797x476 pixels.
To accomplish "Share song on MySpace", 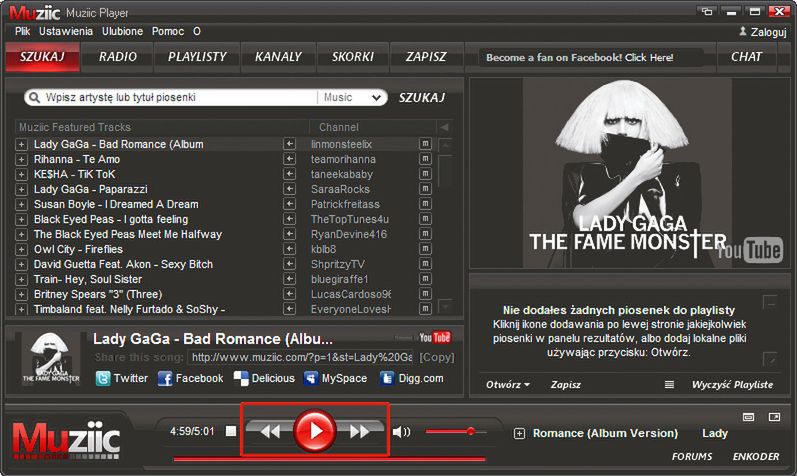I will [335, 378].
